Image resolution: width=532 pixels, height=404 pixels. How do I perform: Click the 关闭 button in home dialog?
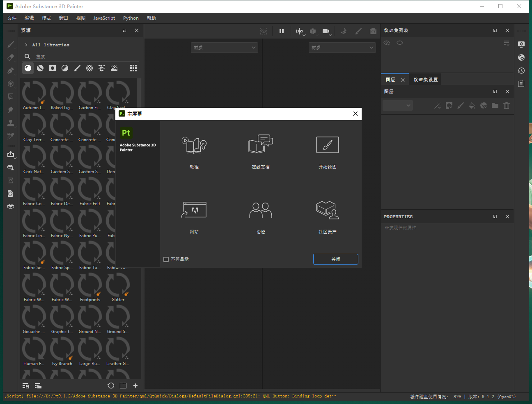point(336,259)
